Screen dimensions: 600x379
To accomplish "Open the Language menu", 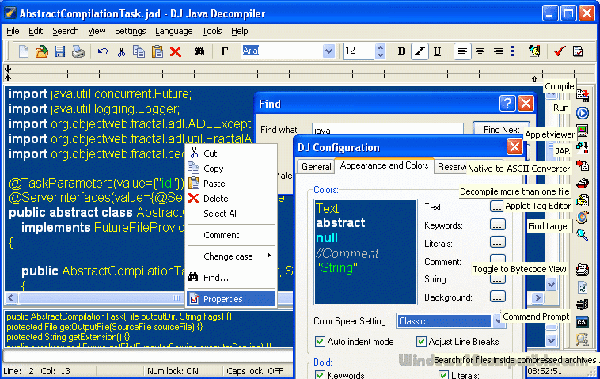I will 174,31.
